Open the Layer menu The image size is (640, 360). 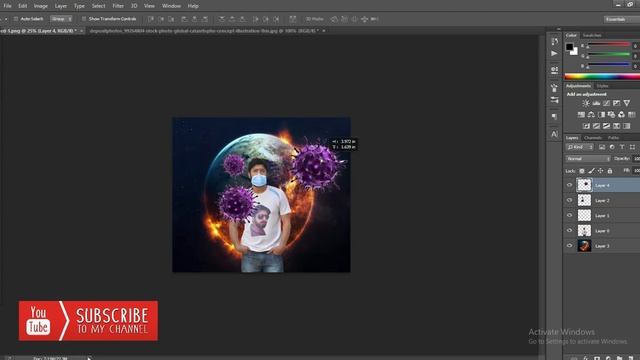coord(61,6)
